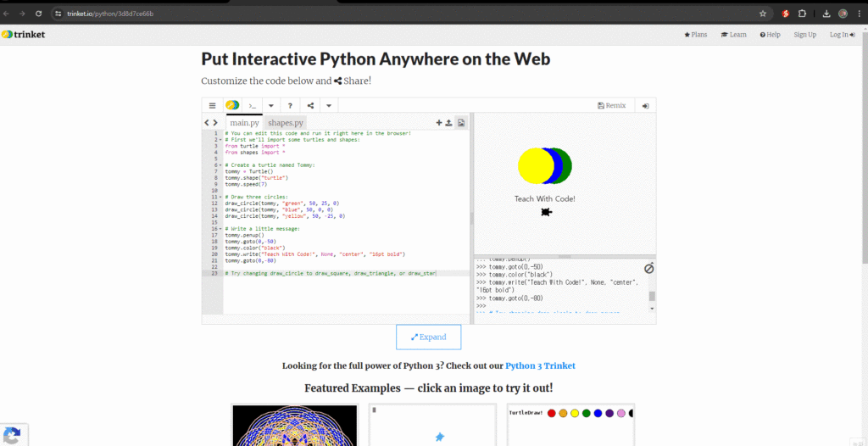Open the browser profile avatar
Screen dimensions: 868x446
pyautogui.click(x=843, y=14)
